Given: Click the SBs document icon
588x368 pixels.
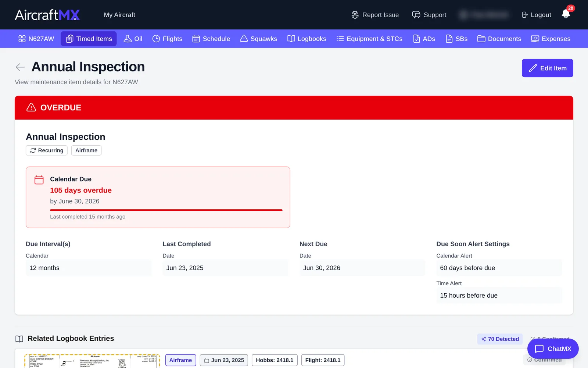Looking at the screenshot, I should click(x=449, y=39).
